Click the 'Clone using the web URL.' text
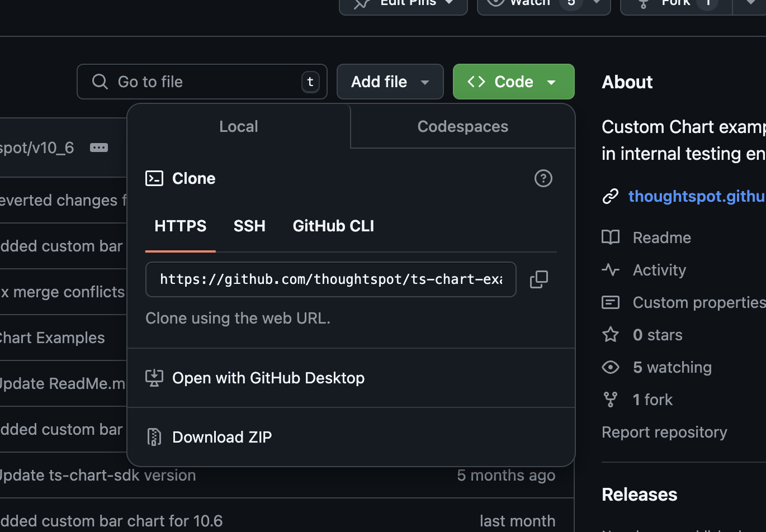The image size is (766, 532). (238, 319)
